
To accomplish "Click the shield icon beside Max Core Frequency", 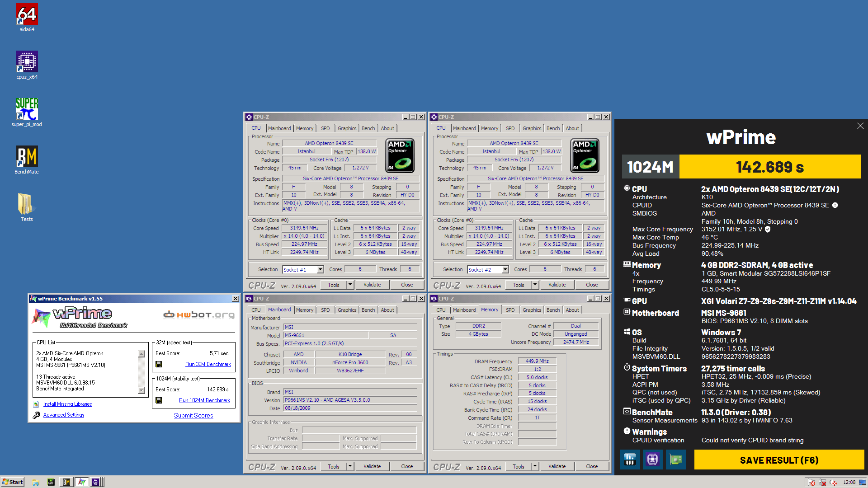I will click(x=768, y=229).
